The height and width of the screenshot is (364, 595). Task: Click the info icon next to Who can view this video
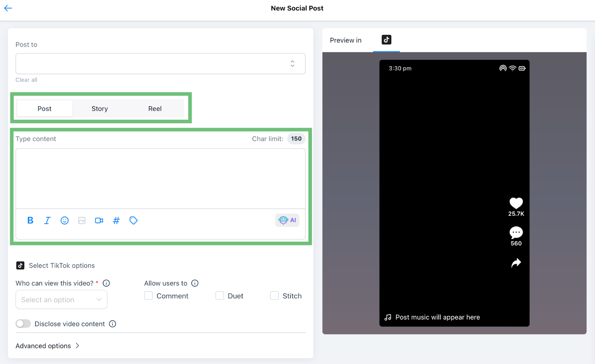[106, 283]
